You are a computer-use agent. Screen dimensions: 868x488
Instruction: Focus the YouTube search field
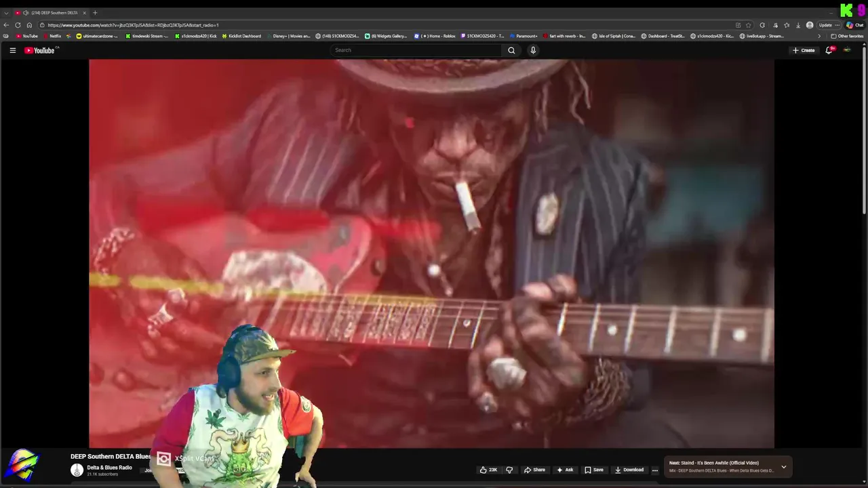point(417,50)
